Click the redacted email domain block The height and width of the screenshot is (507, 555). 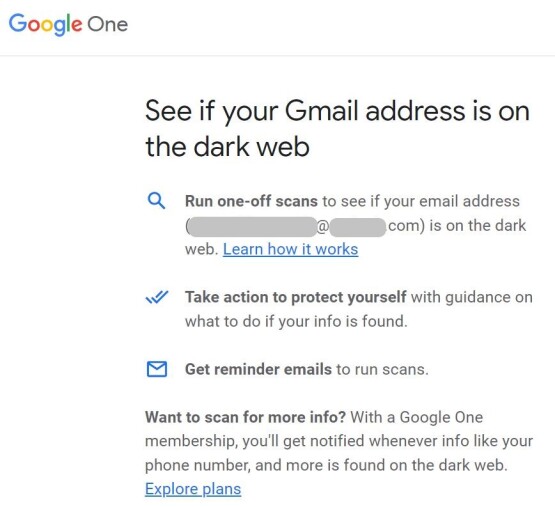coord(357,227)
